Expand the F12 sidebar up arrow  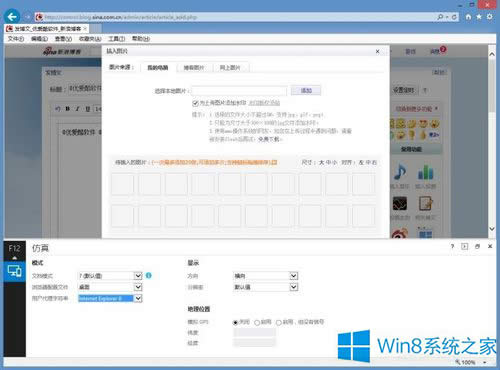click(14, 258)
